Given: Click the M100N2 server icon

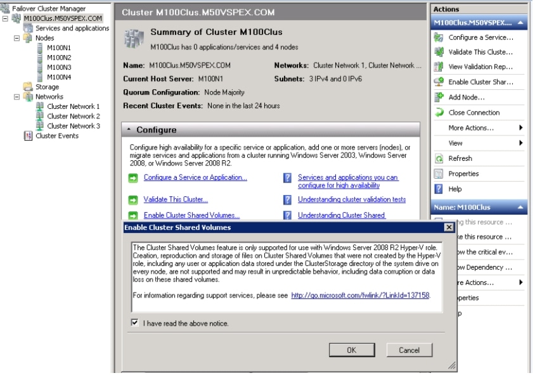Looking at the screenshot, I should [x=40, y=58].
